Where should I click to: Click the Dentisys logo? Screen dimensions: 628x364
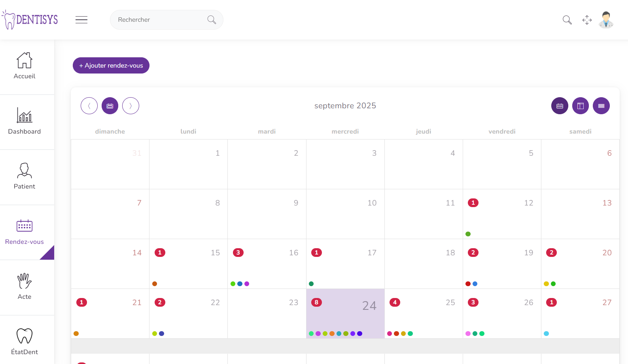coord(30,19)
